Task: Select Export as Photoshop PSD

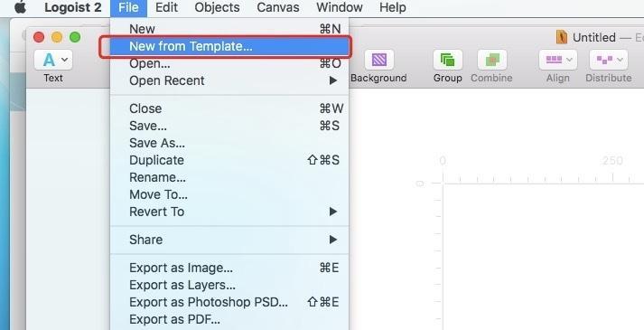Action: pos(229,303)
